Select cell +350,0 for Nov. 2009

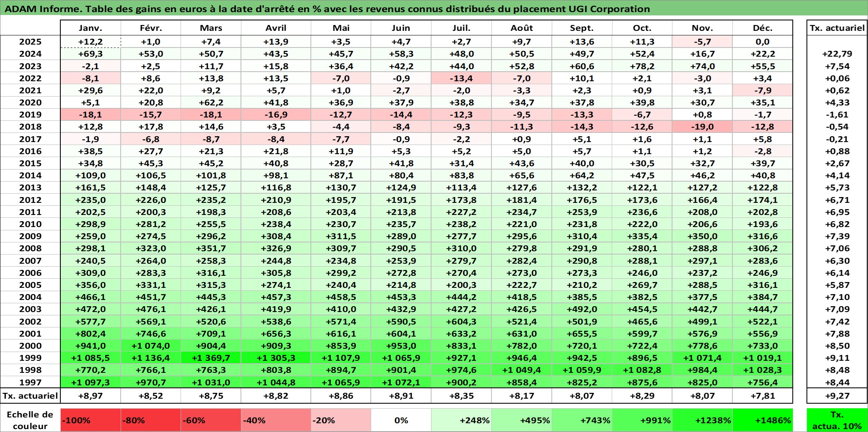pyautogui.click(x=702, y=236)
